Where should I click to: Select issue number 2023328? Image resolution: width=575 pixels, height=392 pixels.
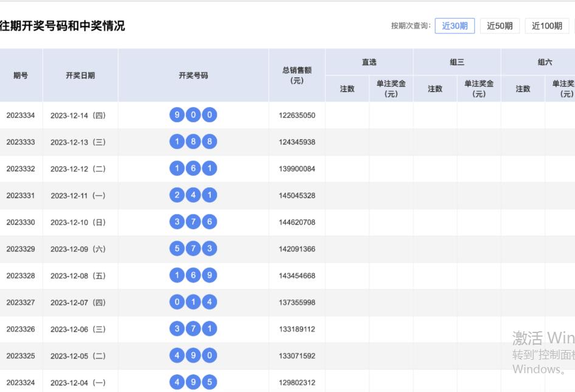21,276
